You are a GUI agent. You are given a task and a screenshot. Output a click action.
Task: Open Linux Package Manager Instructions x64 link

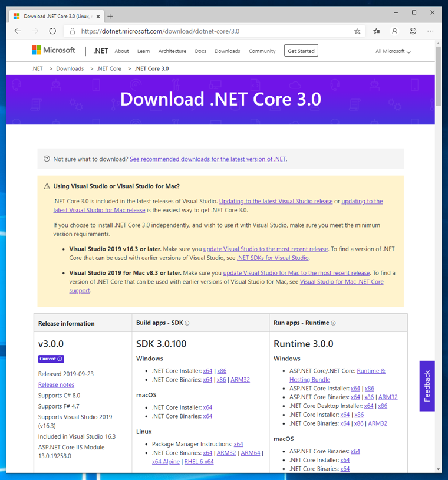(x=238, y=444)
